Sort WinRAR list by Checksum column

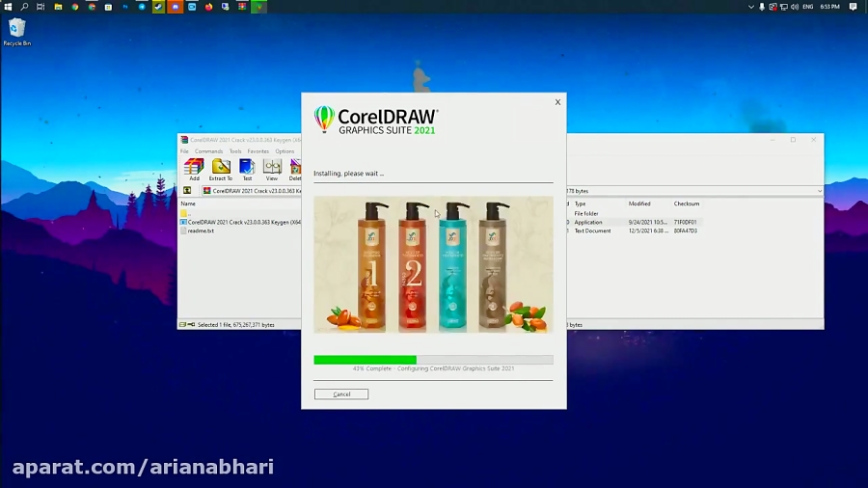point(687,203)
